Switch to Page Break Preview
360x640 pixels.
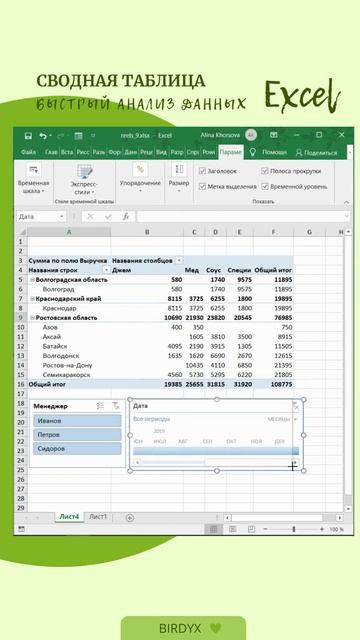[251, 529]
